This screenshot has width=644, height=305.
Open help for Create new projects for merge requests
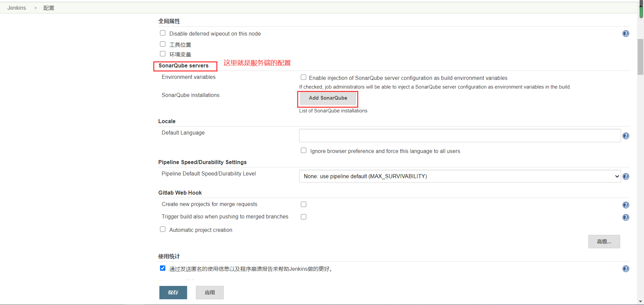pos(626,205)
